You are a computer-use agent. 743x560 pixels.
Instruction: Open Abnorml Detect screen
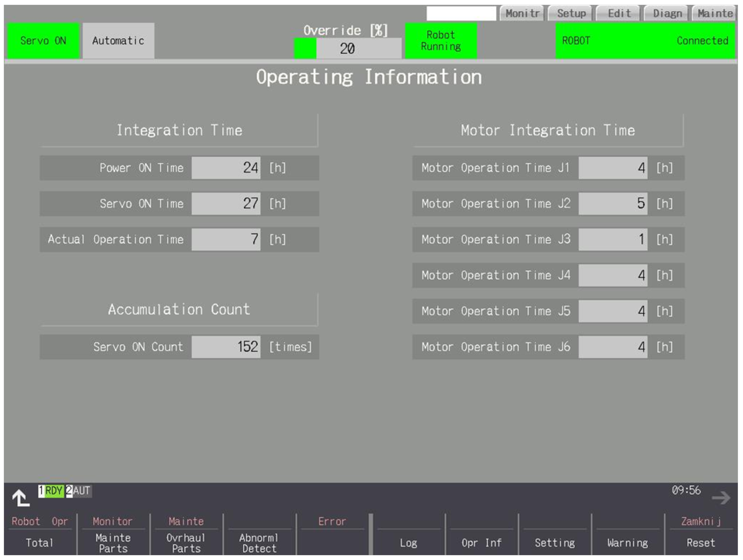point(259,543)
